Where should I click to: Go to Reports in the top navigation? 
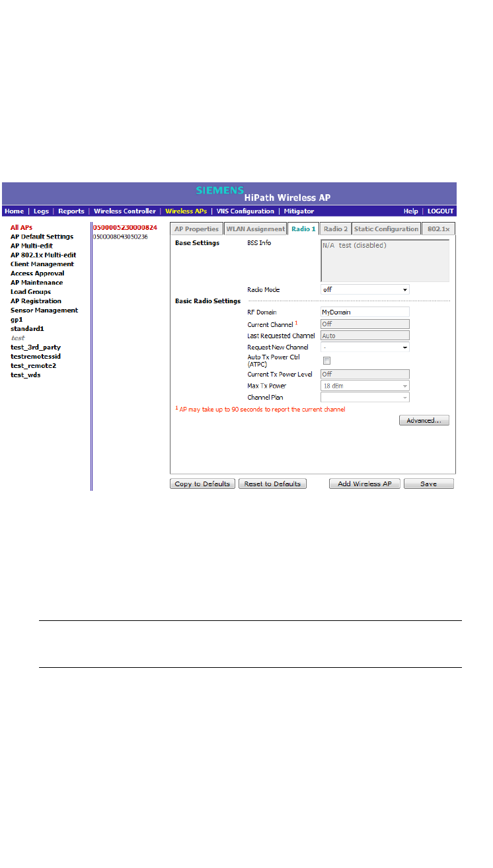tap(71, 211)
